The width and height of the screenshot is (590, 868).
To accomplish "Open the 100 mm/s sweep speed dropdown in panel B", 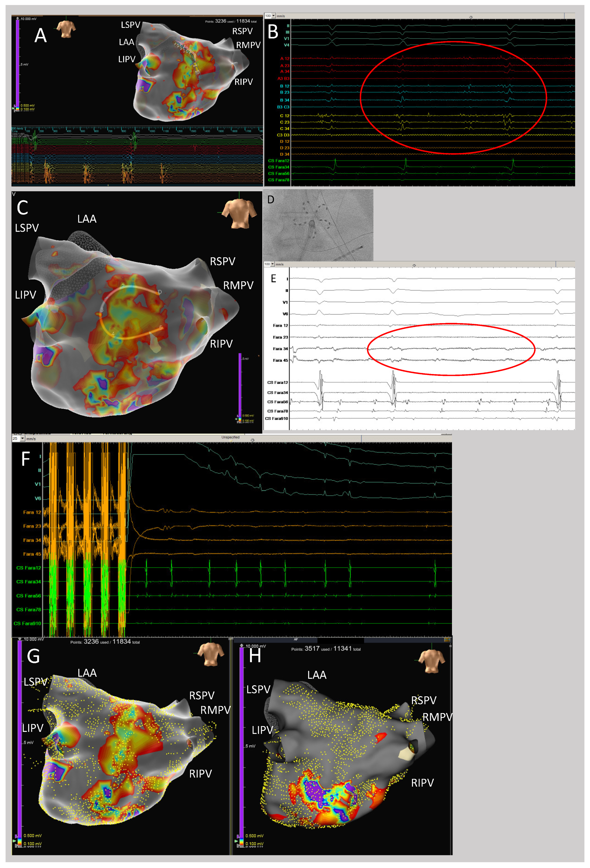I will (274, 16).
